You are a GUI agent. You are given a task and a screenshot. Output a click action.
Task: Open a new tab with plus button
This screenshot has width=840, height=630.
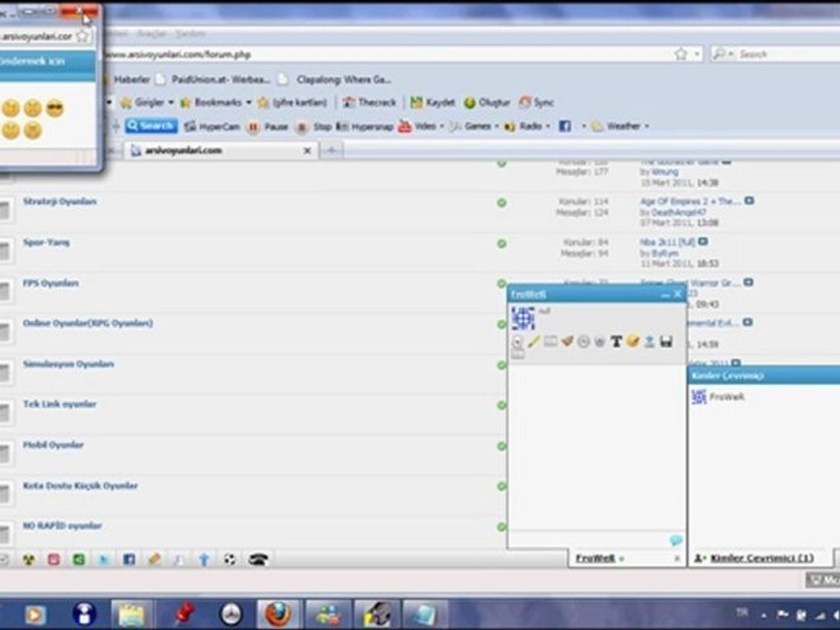coord(332,150)
